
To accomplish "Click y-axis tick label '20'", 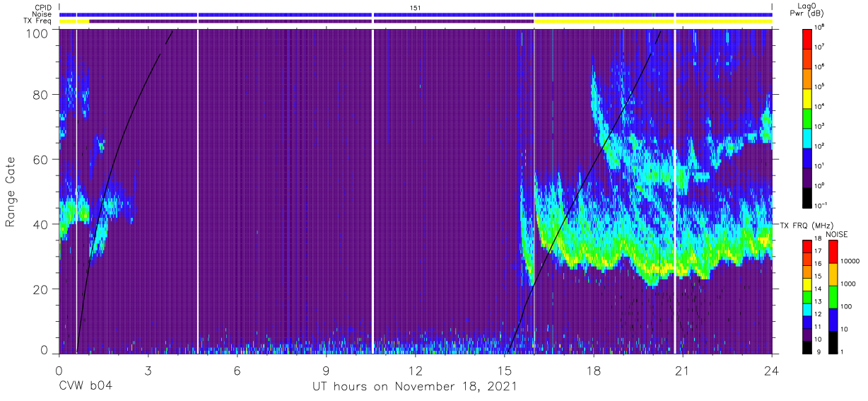I will click(x=41, y=289).
